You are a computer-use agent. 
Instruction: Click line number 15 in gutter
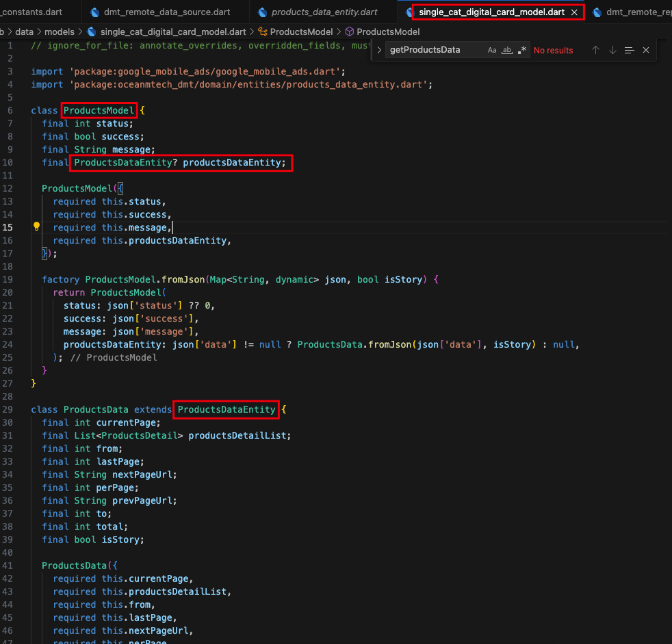click(x=8, y=227)
